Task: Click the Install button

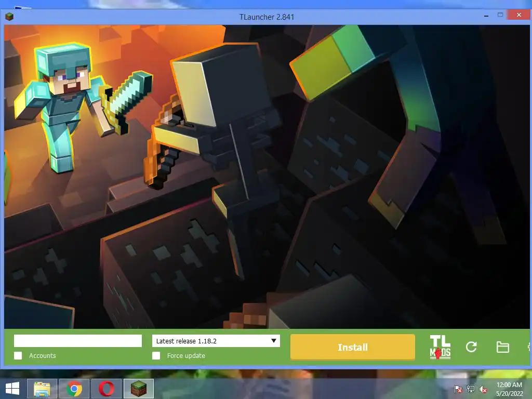Action: coord(353,347)
